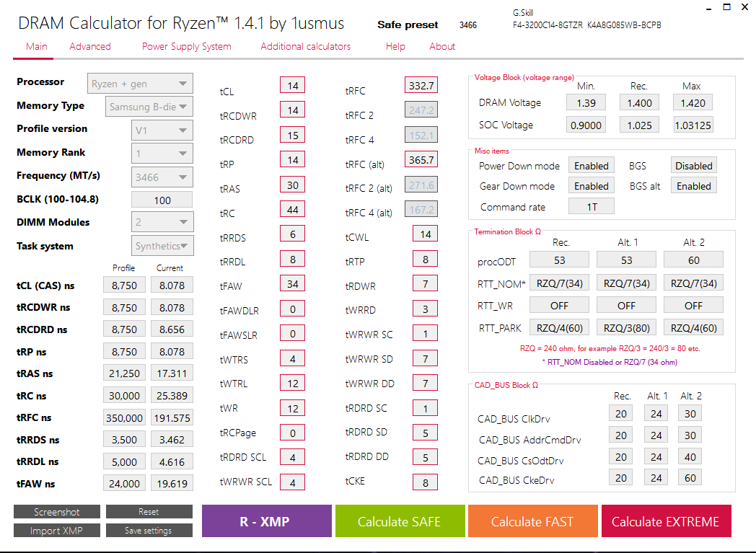
Task: Click the tRAS ns Current value 17.311
Action: click(172, 373)
